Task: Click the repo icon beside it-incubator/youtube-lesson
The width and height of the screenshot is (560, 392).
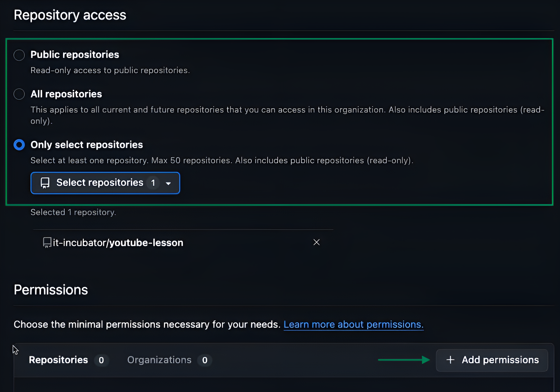Action: click(x=47, y=242)
